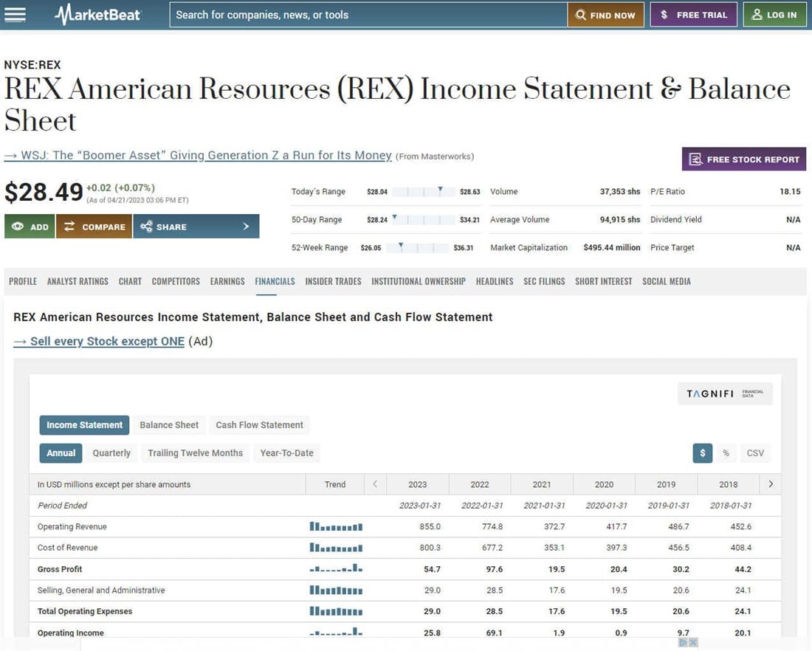The image size is (812, 651).
Task: Click the eye icon on Add button
Action: [18, 227]
